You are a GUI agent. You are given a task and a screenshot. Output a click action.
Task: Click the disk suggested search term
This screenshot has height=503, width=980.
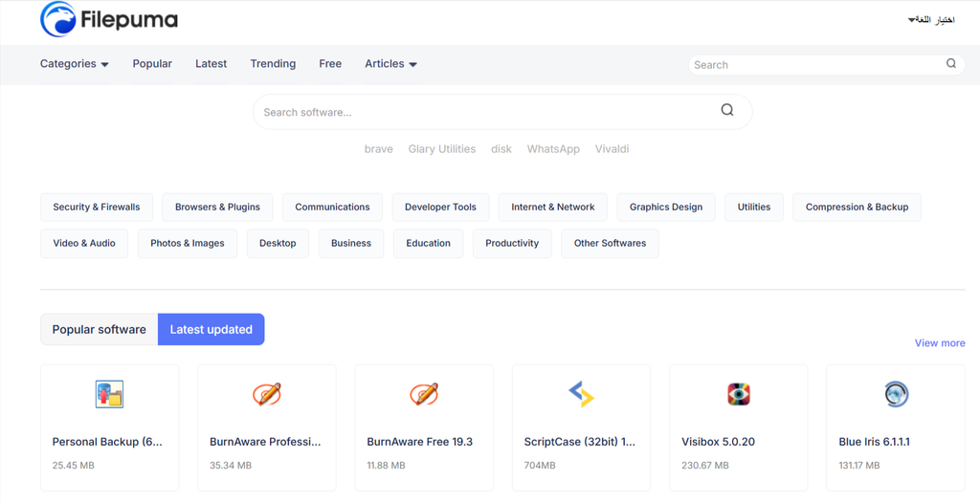click(x=501, y=149)
